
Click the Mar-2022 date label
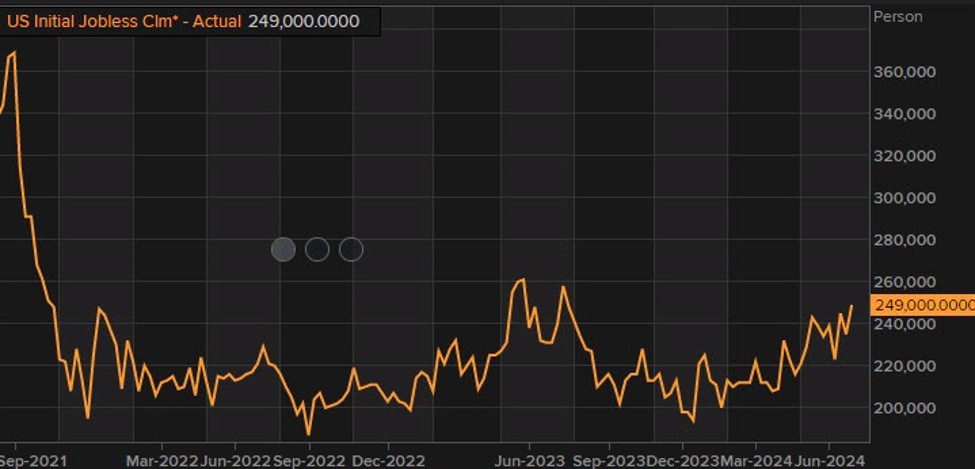point(162,462)
